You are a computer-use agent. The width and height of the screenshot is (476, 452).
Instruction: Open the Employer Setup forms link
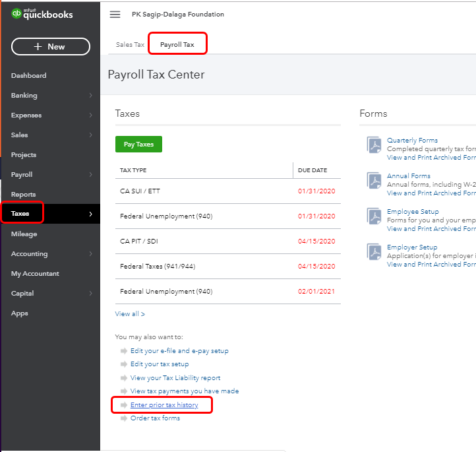click(x=412, y=247)
